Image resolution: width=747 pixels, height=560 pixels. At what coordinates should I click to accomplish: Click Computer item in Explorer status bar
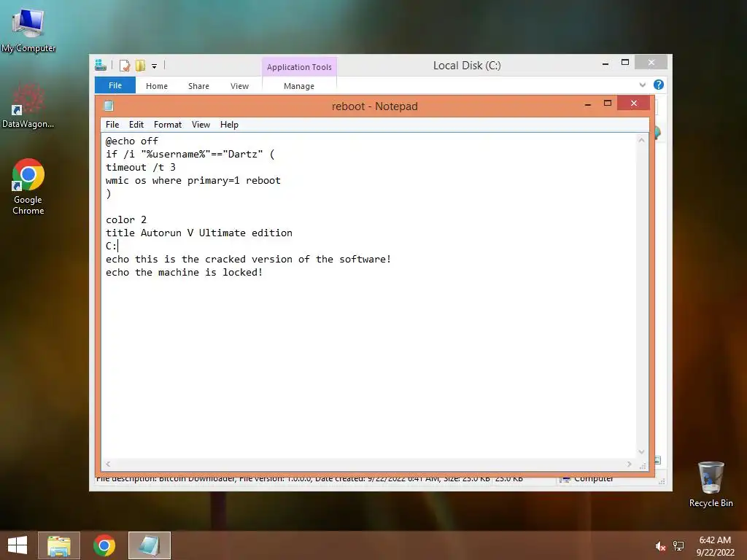point(587,479)
